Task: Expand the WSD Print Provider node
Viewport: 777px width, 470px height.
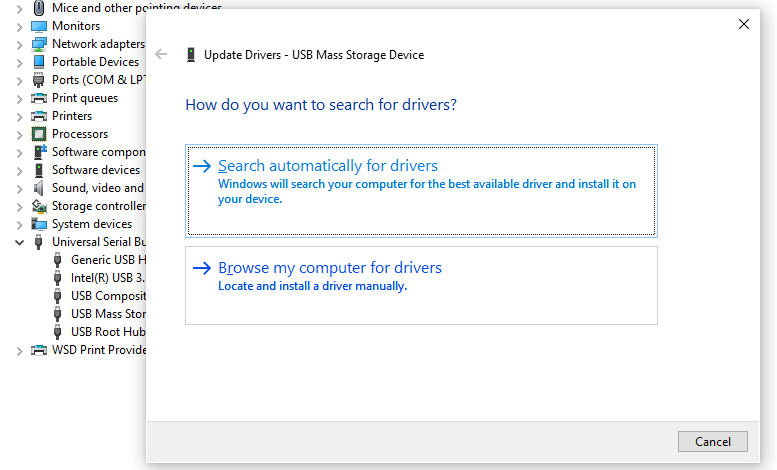Action: [19, 351]
